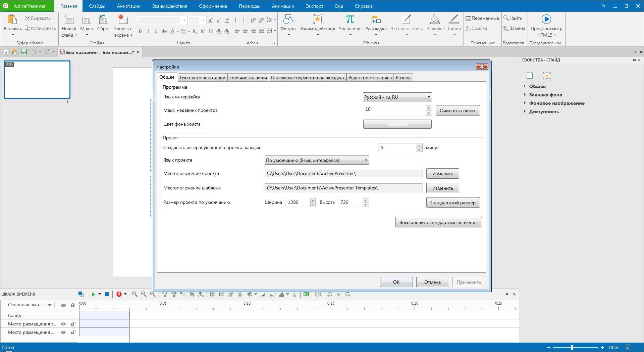The image size is (644, 352).
Task: Open the Редактор сценариев tab
Action: 370,78
